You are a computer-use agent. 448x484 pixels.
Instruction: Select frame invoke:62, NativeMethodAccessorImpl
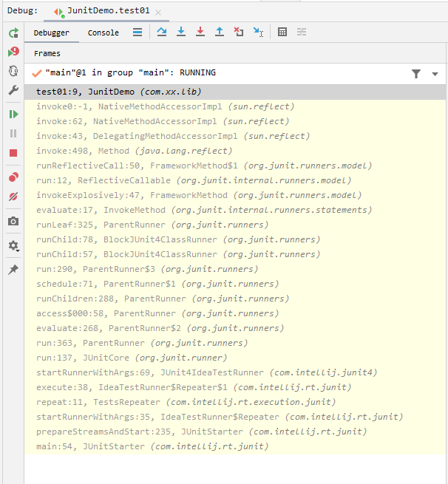coord(235,122)
